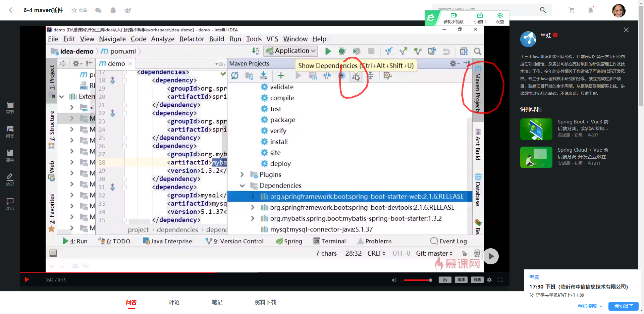Expand the Plugins node
Screen dimensions: 644x314
coord(242,174)
